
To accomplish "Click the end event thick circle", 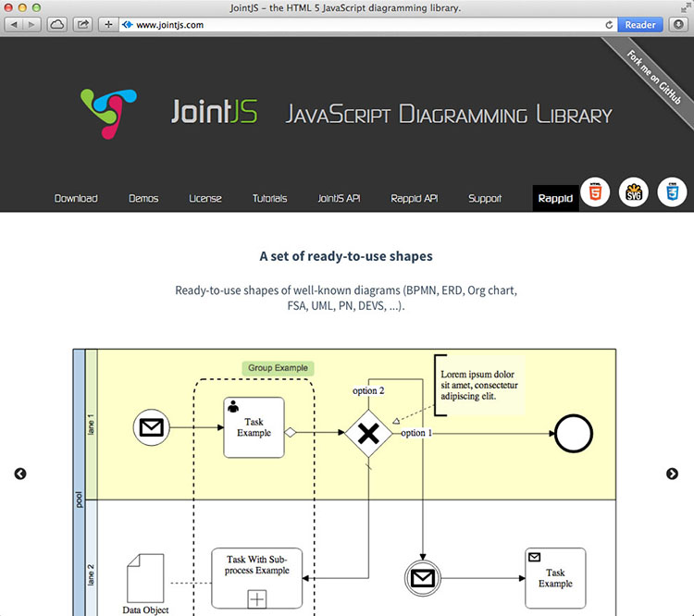I will tap(574, 433).
